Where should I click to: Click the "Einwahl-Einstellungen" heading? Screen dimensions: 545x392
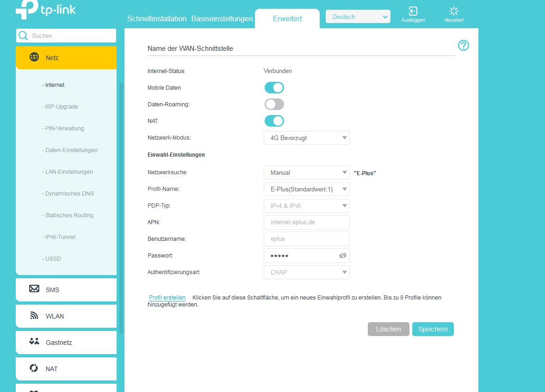coord(176,155)
